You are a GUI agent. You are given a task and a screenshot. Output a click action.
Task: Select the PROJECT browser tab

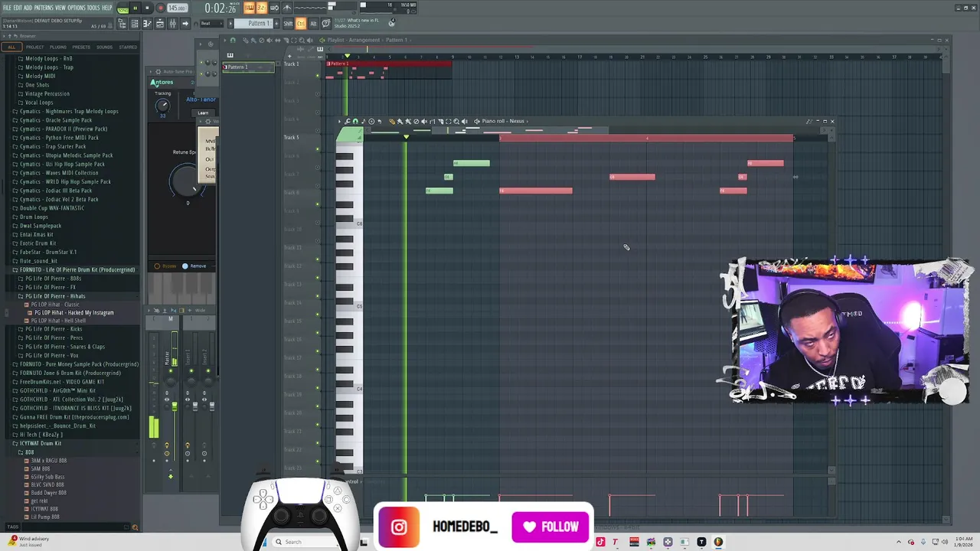(34, 47)
